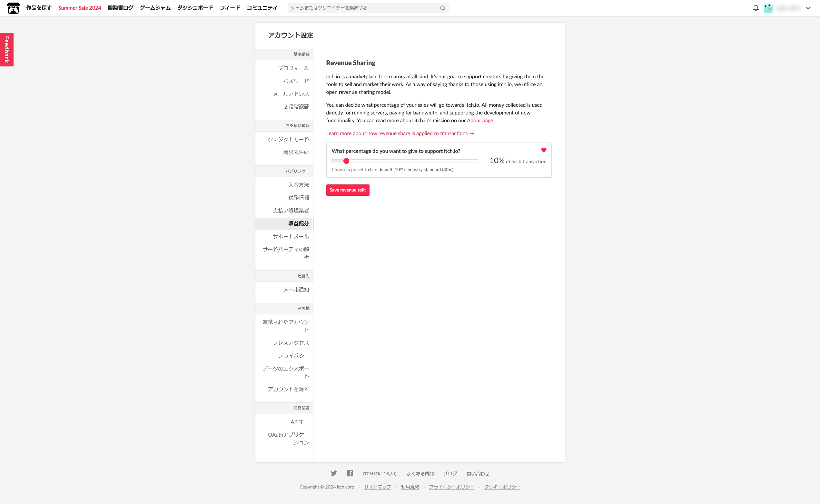Viewport: 820px width, 504px height.
Task: Open the red Feedback side tab
Action: tap(7, 50)
